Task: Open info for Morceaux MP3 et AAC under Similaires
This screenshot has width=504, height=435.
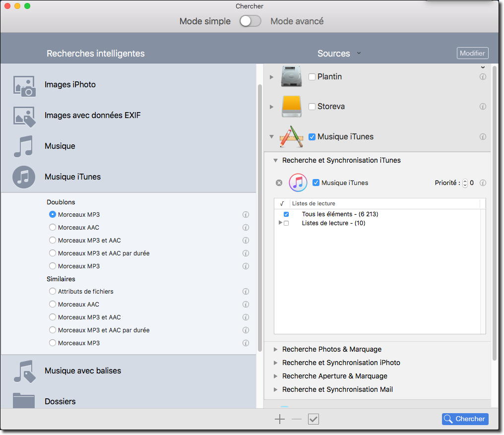Action: click(x=246, y=317)
